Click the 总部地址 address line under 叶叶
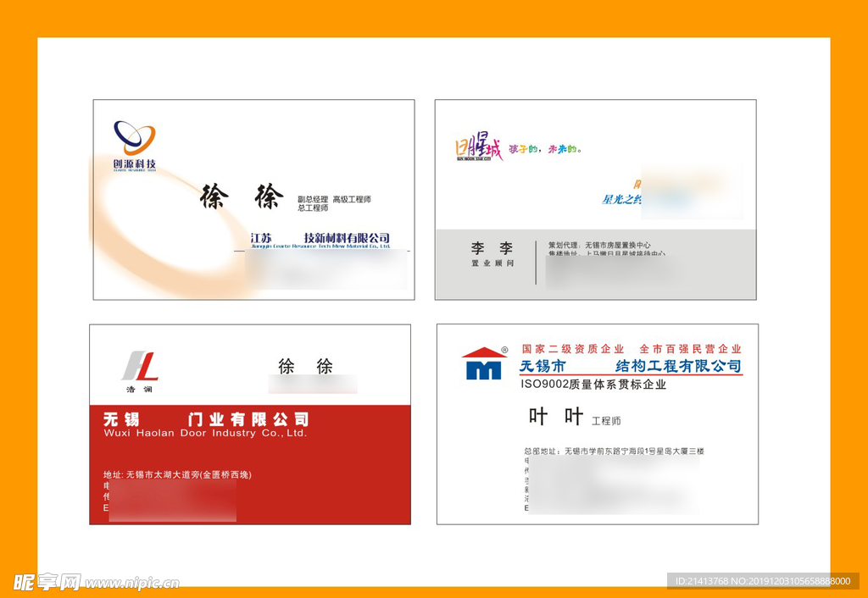Screen dimensions: 868x598 614,451
